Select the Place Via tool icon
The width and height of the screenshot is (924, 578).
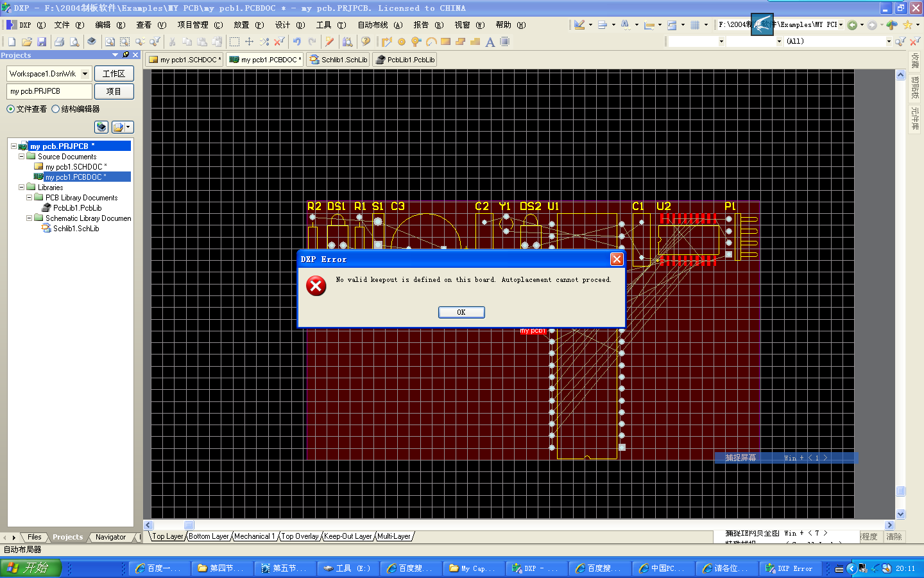point(416,42)
